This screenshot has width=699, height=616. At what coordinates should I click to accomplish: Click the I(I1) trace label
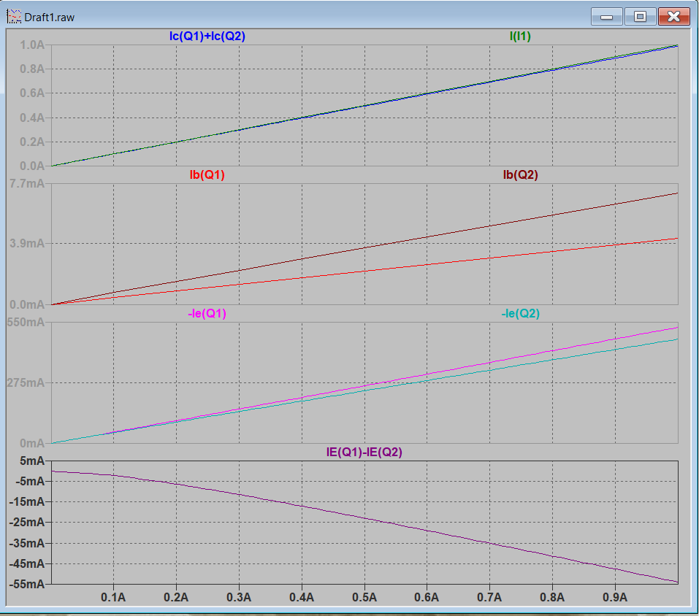point(520,36)
